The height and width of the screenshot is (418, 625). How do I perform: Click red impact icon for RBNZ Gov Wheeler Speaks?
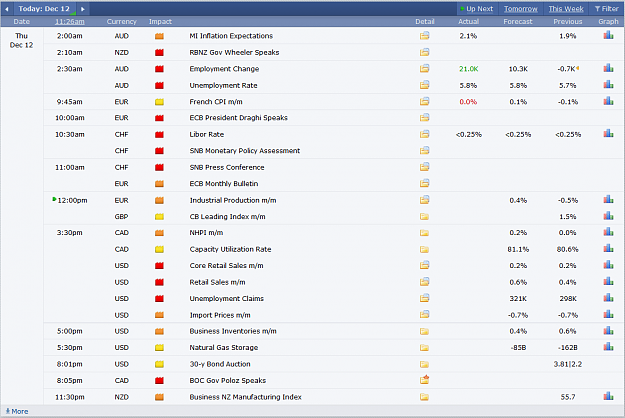159,52
